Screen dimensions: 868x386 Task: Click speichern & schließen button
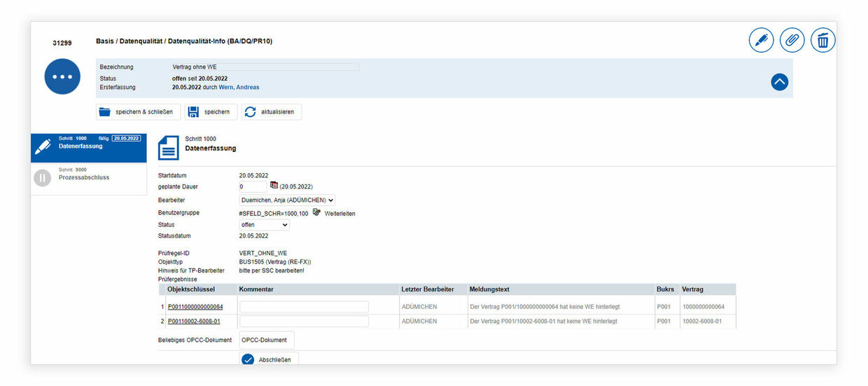pyautogui.click(x=138, y=112)
